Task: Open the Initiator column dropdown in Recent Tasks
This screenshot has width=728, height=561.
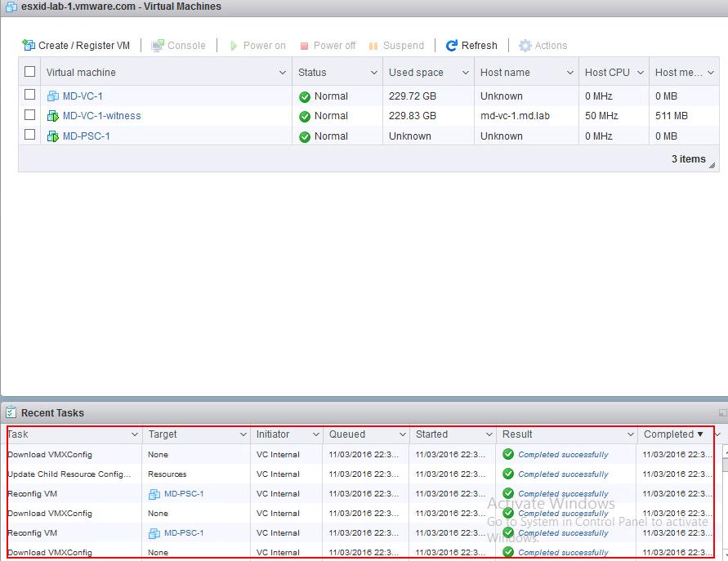Action: click(315, 434)
